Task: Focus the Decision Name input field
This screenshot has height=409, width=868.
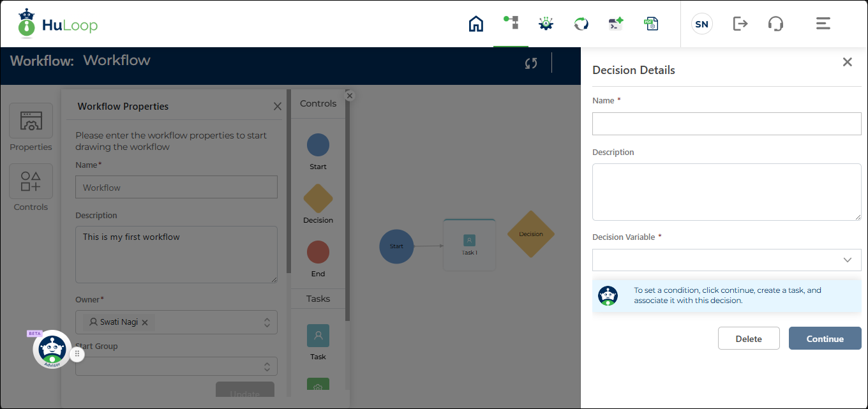Action: 727,124
